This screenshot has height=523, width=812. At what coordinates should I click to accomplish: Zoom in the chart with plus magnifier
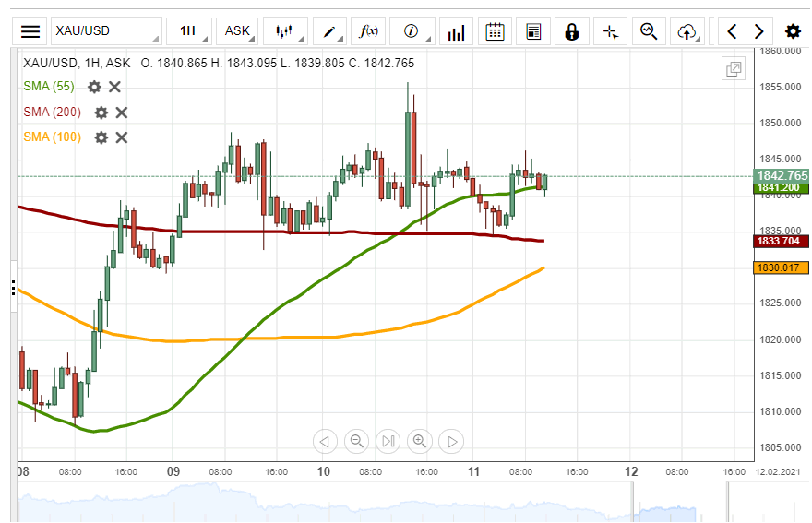(420, 442)
